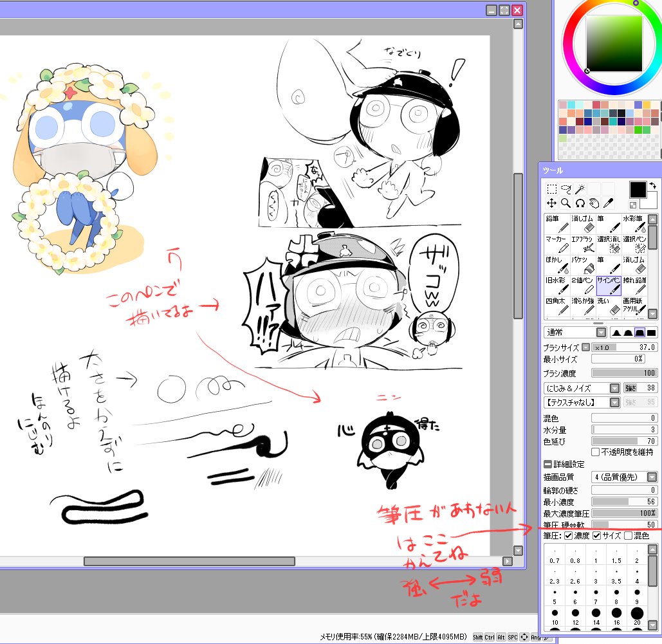Select the second rounded brush edge shape

click(628, 333)
